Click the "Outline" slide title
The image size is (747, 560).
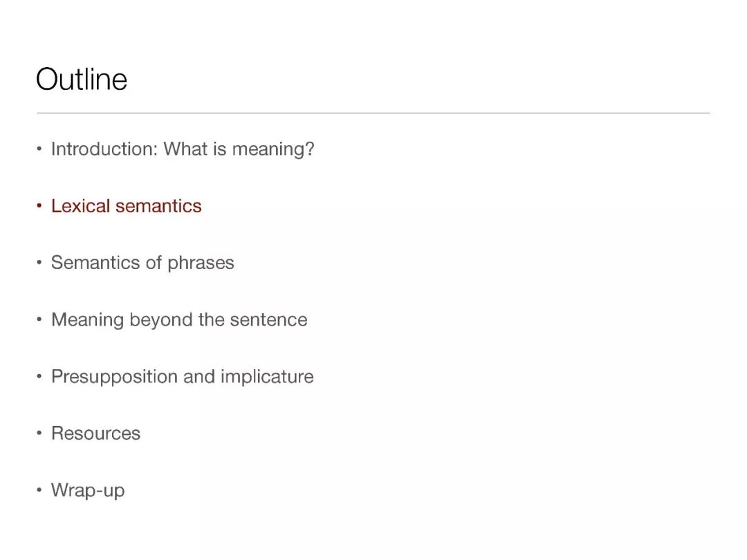[x=82, y=80]
